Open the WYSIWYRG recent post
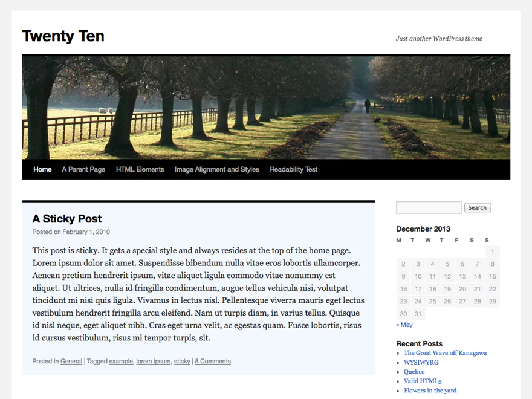 [421, 363]
